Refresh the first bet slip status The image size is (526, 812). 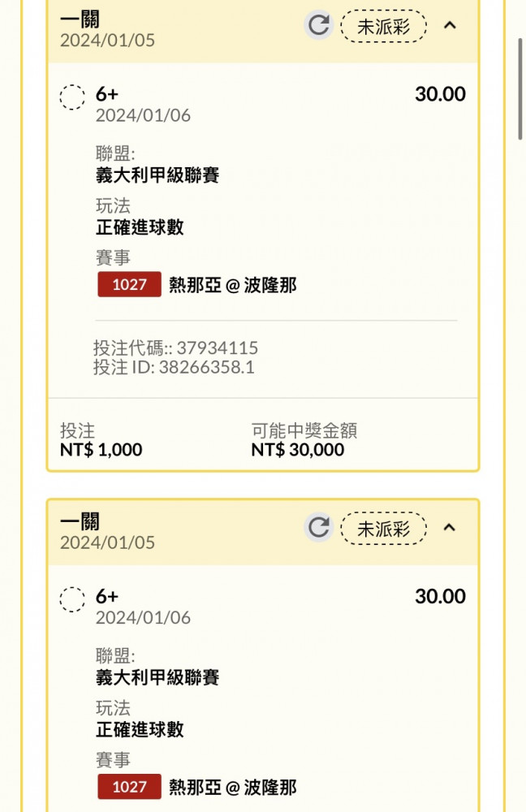(x=318, y=25)
